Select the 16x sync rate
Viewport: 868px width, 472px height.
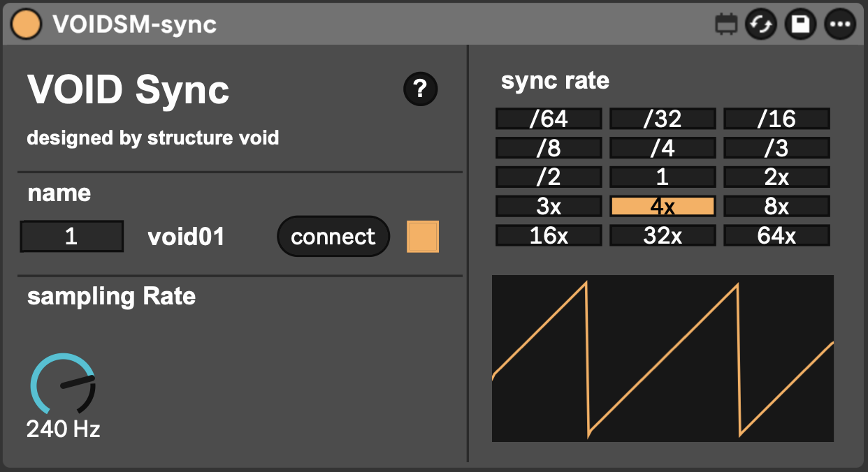(548, 235)
